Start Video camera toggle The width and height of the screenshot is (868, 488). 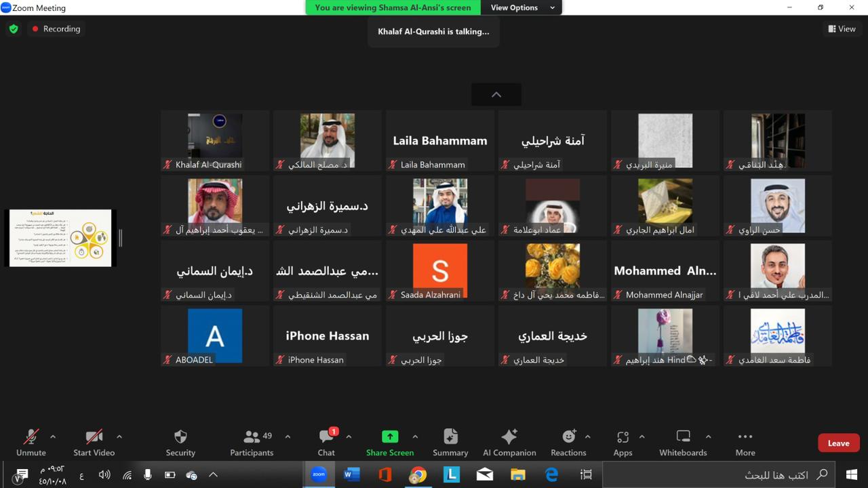coord(94,443)
